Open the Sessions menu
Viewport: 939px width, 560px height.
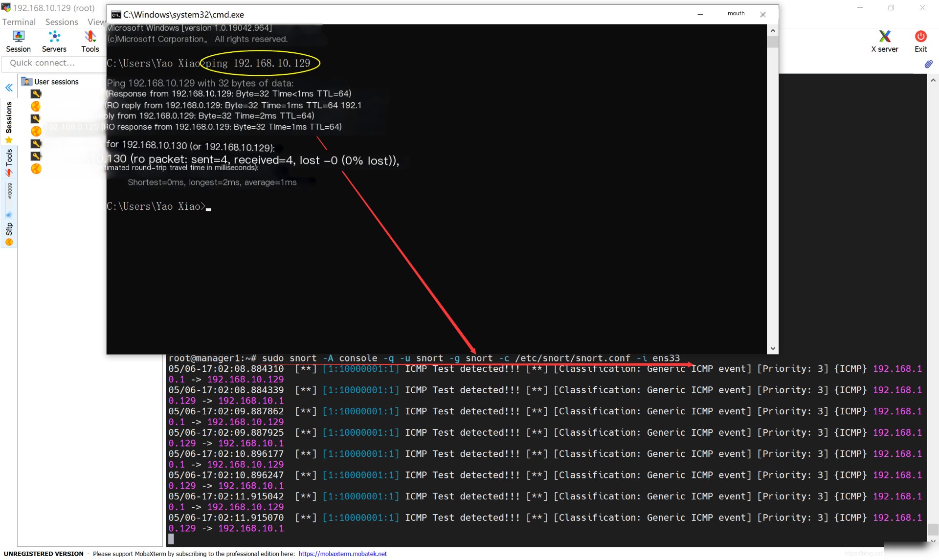pyautogui.click(x=62, y=22)
